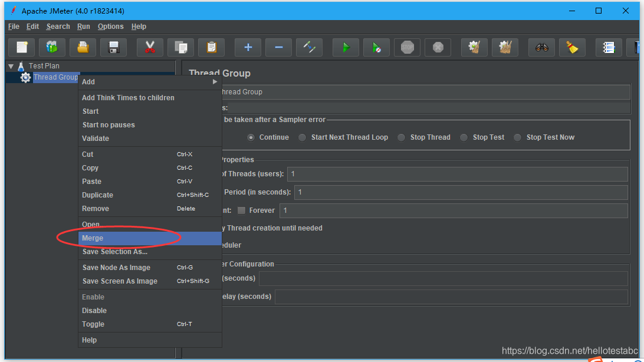
Task: Click the Toggle element toolbar icon
Action: click(309, 48)
